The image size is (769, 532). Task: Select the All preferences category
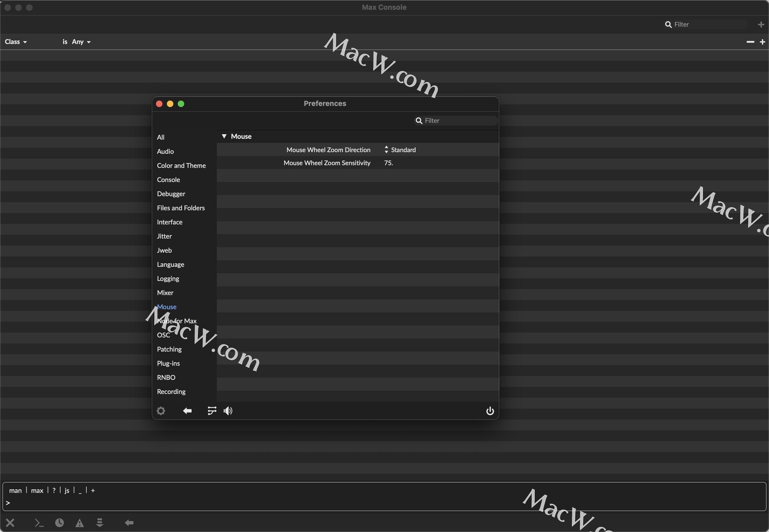(x=161, y=137)
